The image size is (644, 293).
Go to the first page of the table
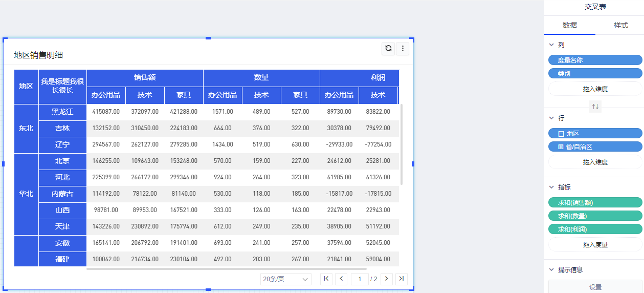coord(326,279)
